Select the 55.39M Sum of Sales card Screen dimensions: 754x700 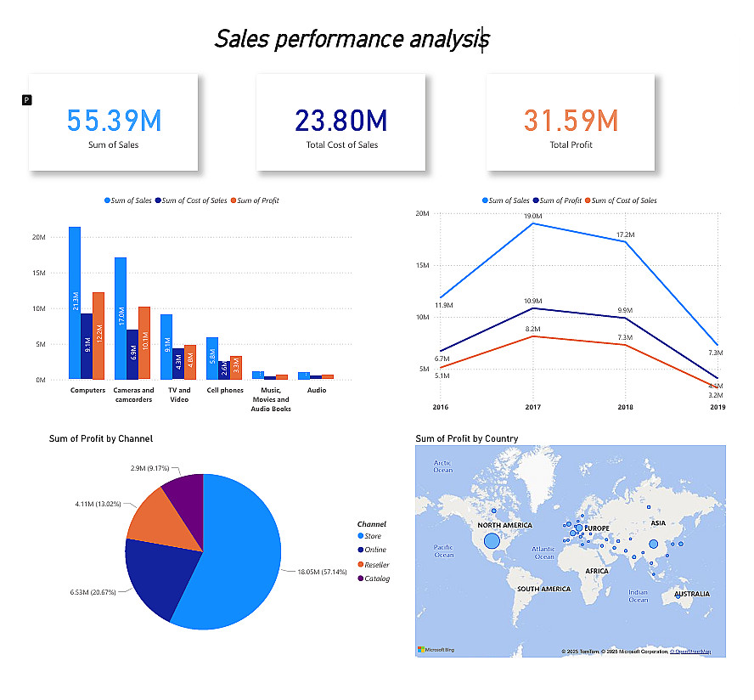114,122
